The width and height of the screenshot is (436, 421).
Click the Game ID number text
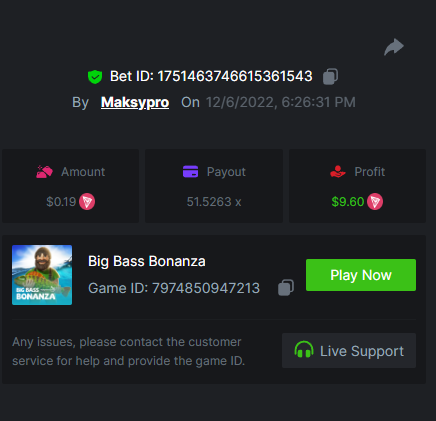pyautogui.click(x=206, y=288)
